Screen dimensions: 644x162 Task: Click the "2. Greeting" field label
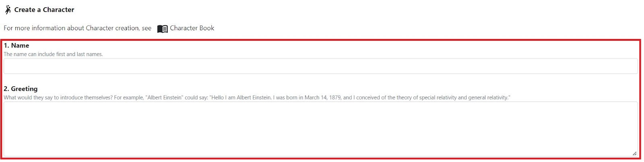21,89
